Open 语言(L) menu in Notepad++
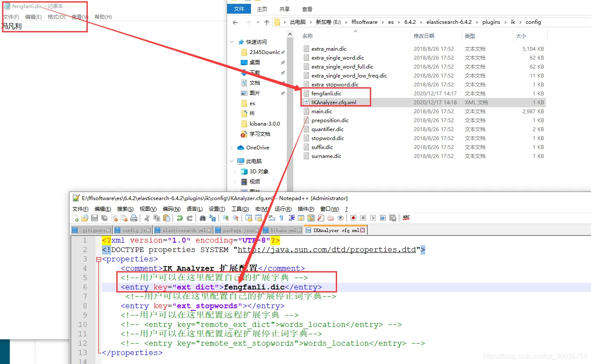 click(x=195, y=209)
